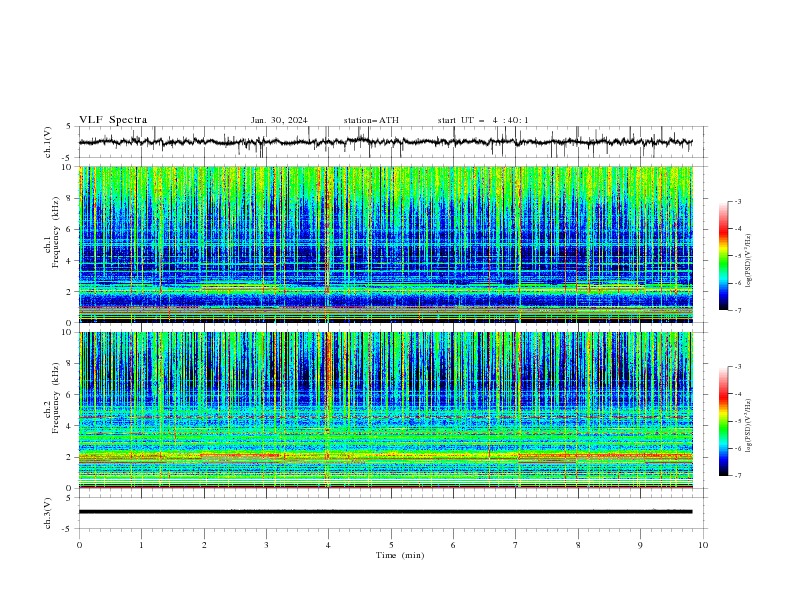792x612 pixels.
Task: Click the ch.1 voltage waveform trace
Action: pyautogui.click(x=385, y=142)
